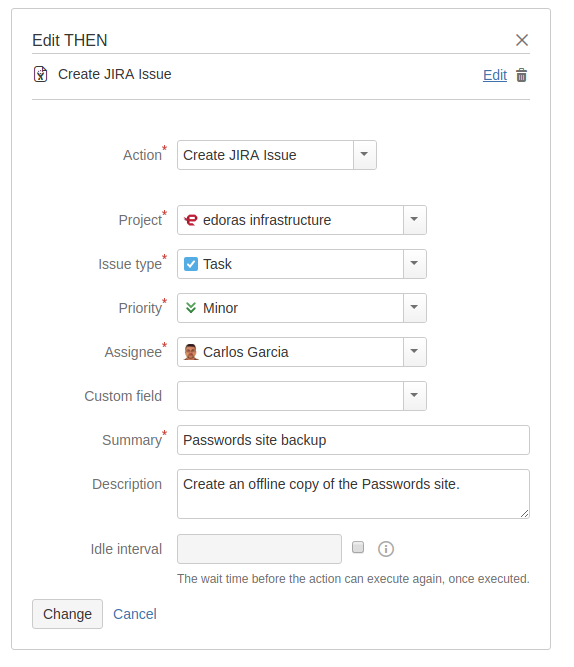Click Carlos Garcia's avatar image
This screenshot has height=667, width=574.
coord(191,352)
